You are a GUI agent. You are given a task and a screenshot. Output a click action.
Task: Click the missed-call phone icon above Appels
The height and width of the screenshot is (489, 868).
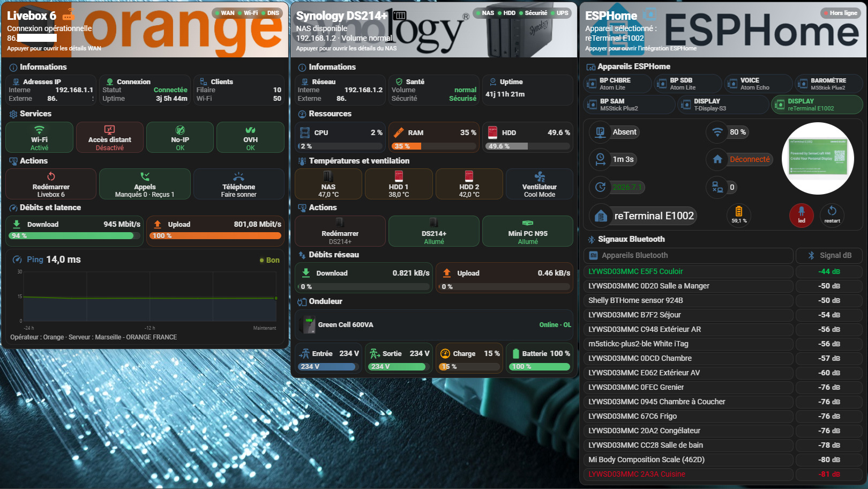[145, 176]
